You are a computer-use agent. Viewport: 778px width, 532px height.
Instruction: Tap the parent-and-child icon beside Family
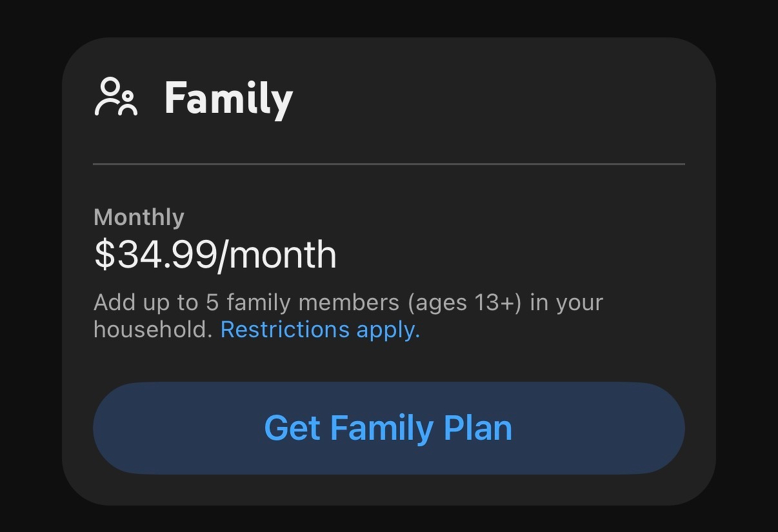[116, 97]
